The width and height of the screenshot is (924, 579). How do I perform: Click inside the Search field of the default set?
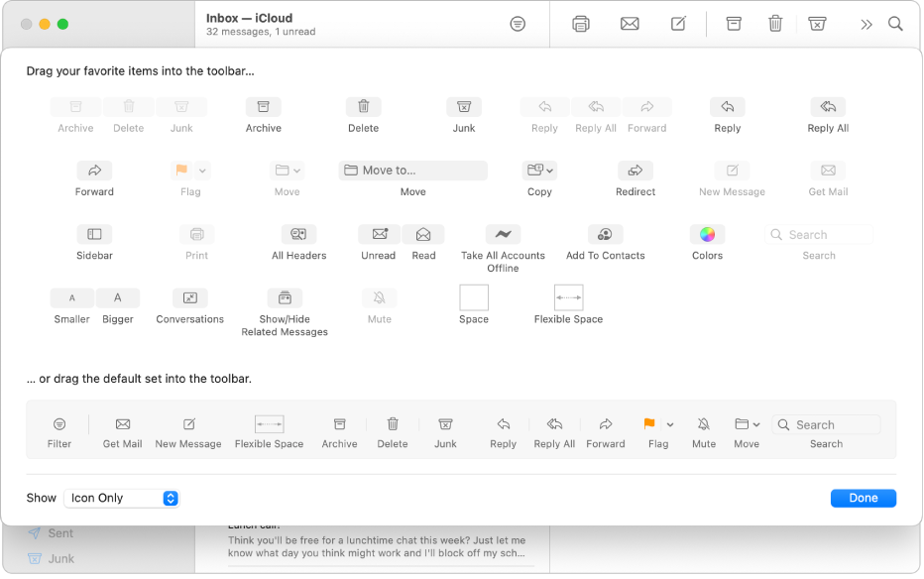tap(825, 423)
